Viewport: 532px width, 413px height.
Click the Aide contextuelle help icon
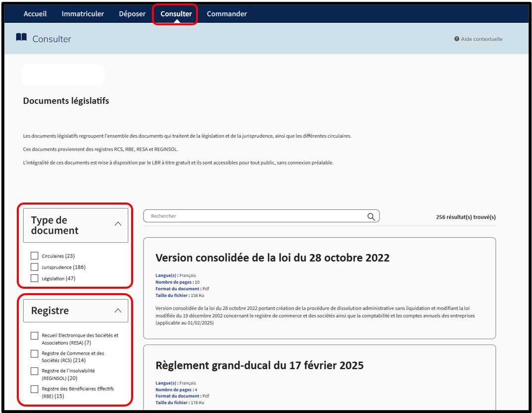click(x=457, y=39)
